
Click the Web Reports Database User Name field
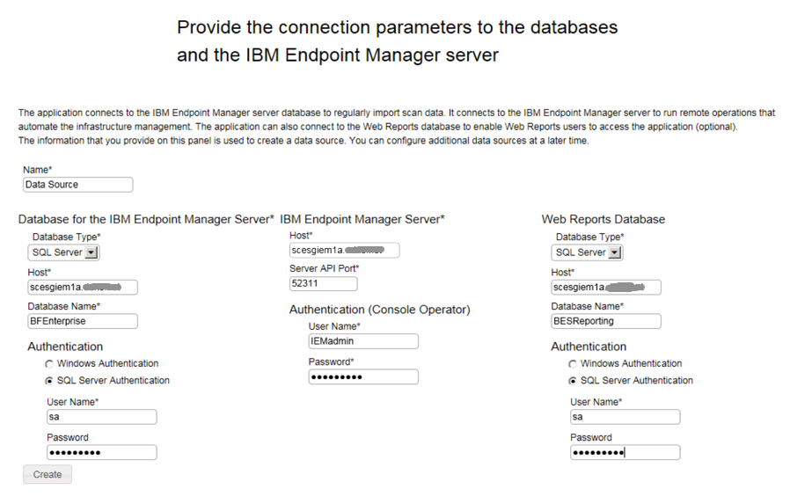pos(625,417)
